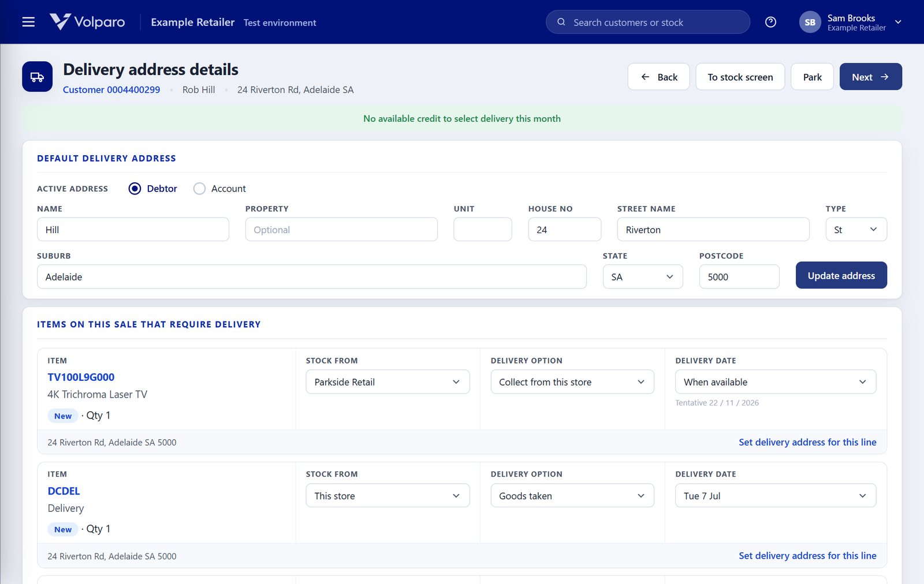Open Stock From dropdown showing This store
The height and width of the screenshot is (584, 924).
coord(388,496)
